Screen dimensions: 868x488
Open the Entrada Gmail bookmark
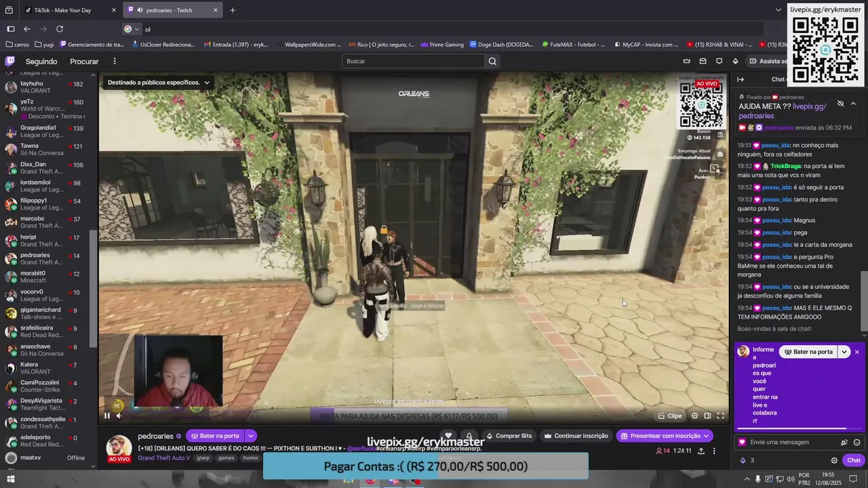(235, 45)
